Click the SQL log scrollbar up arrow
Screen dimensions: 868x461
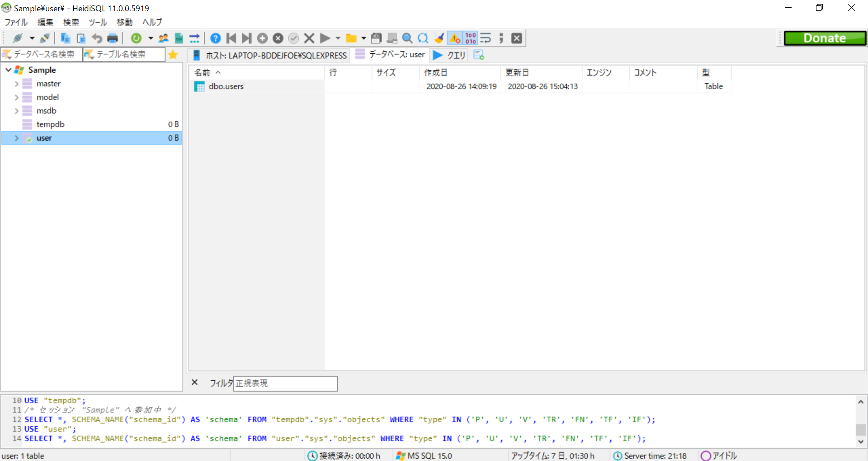click(861, 401)
